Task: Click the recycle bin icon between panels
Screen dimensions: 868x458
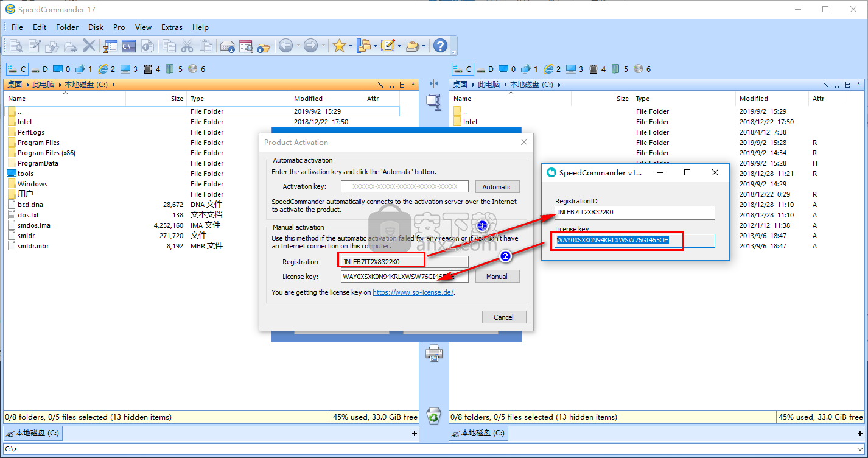Action: click(x=433, y=416)
